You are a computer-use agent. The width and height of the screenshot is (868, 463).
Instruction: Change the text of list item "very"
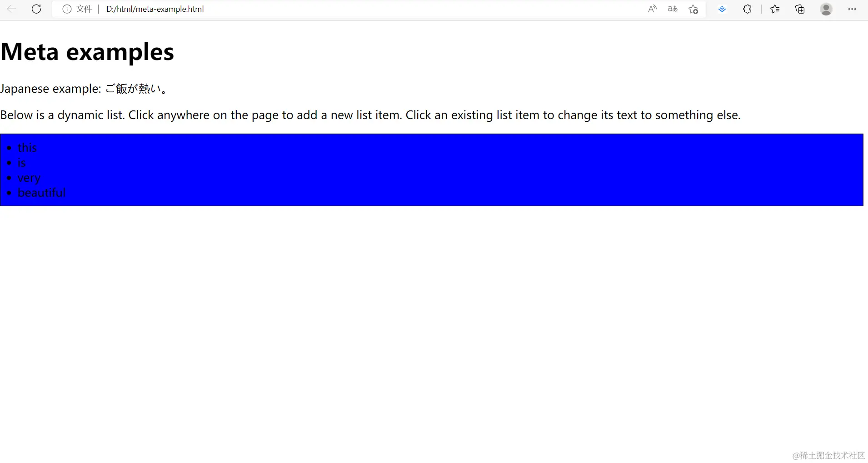(29, 178)
